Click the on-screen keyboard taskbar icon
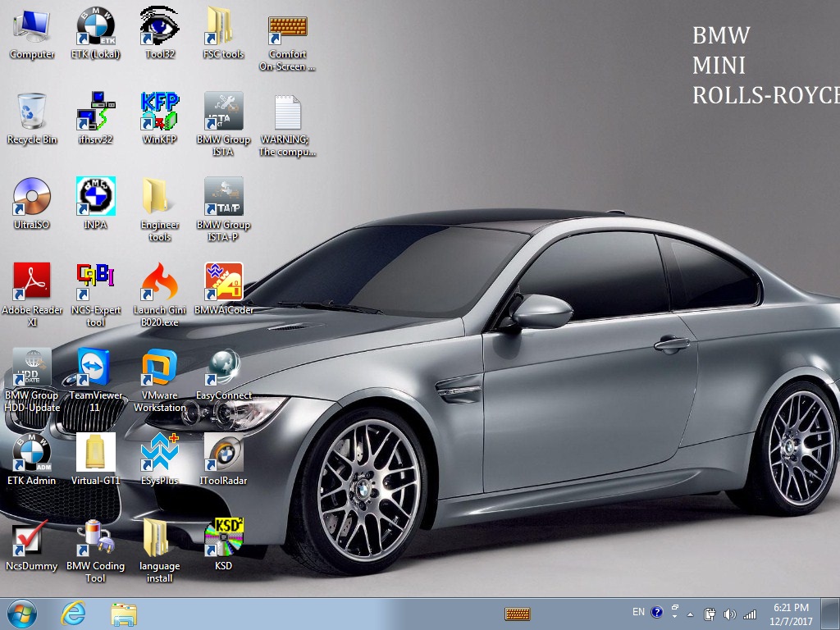840x630 pixels. click(x=517, y=614)
